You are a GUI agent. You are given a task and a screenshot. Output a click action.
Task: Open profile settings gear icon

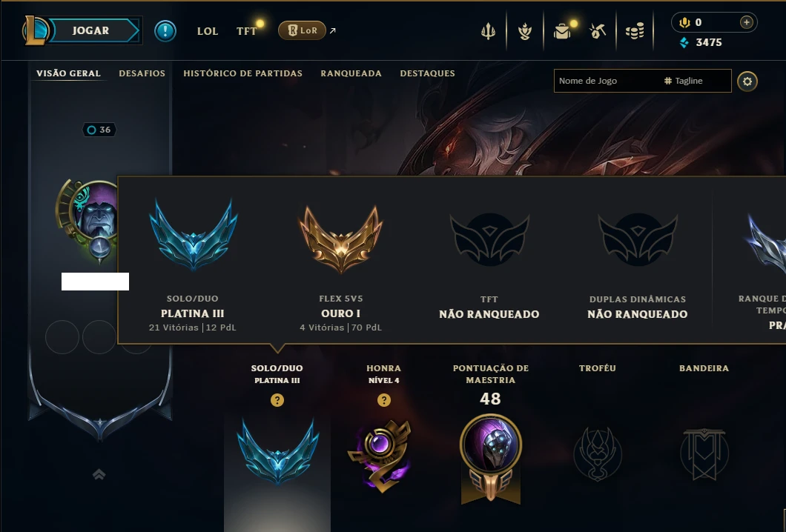[x=747, y=82]
